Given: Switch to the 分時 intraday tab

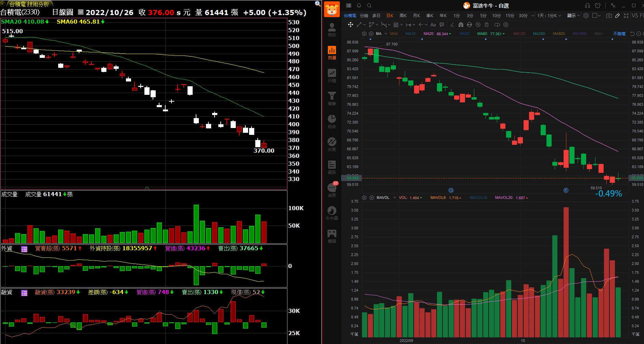Looking at the screenshot, I should tap(364, 16).
